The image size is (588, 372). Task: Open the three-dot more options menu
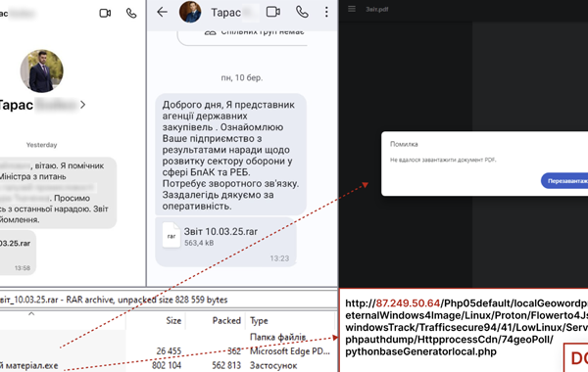tap(326, 12)
